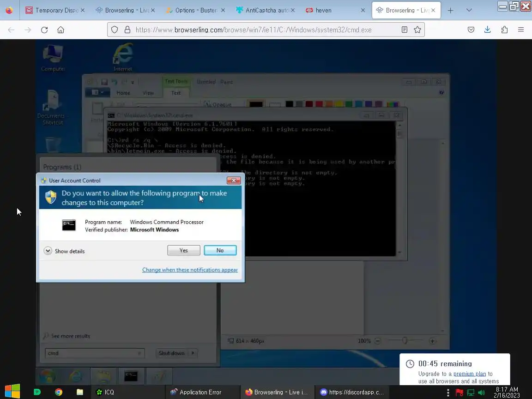Image resolution: width=532 pixels, height=399 pixels.
Task: Open ICQ taskbar button
Action: tap(127, 392)
